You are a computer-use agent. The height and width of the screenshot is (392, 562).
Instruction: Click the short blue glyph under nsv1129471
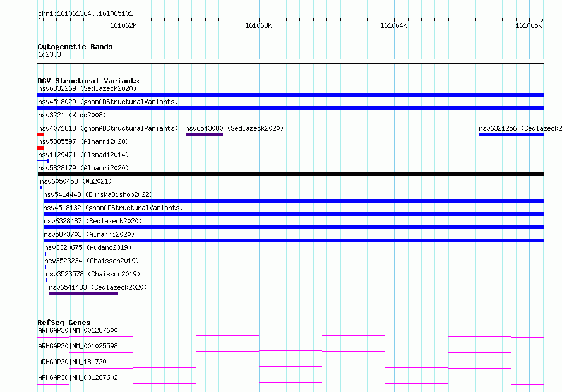click(x=43, y=161)
